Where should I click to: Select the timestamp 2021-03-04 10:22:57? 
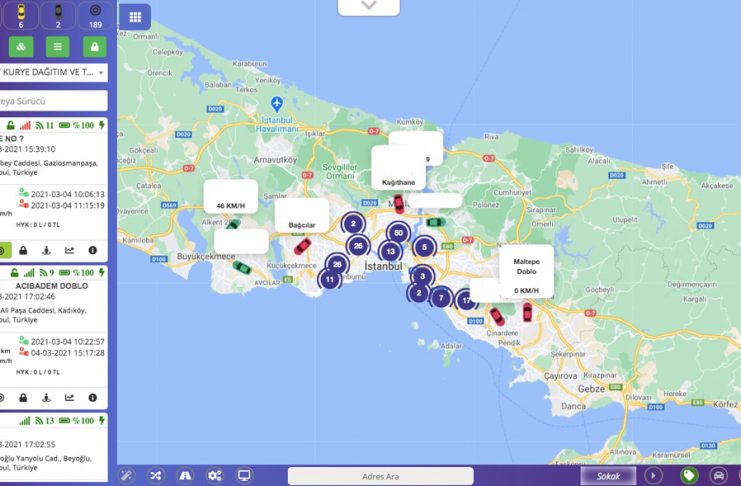point(68,342)
